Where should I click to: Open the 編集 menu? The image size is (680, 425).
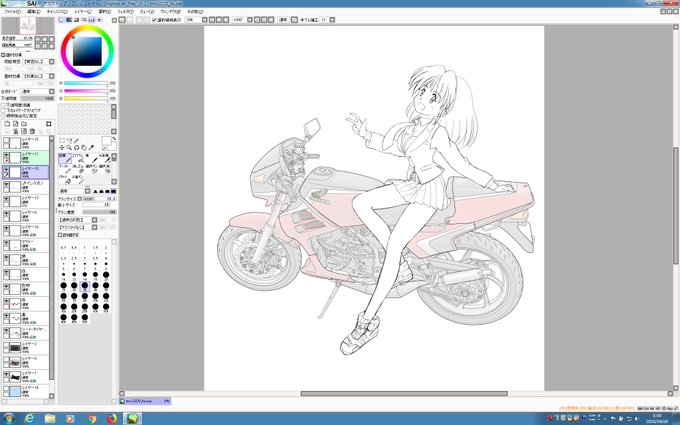pyautogui.click(x=34, y=12)
